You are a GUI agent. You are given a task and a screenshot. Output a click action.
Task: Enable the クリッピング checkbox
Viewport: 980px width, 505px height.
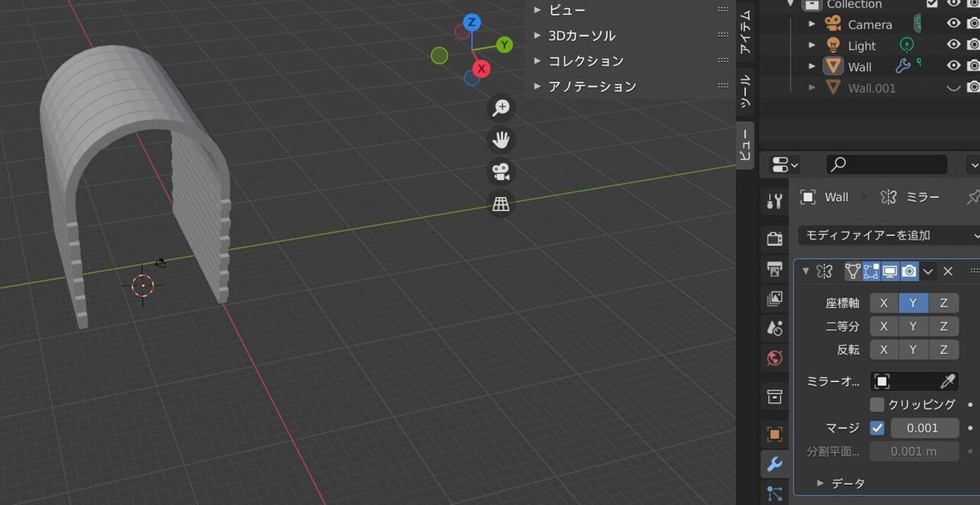coord(877,404)
